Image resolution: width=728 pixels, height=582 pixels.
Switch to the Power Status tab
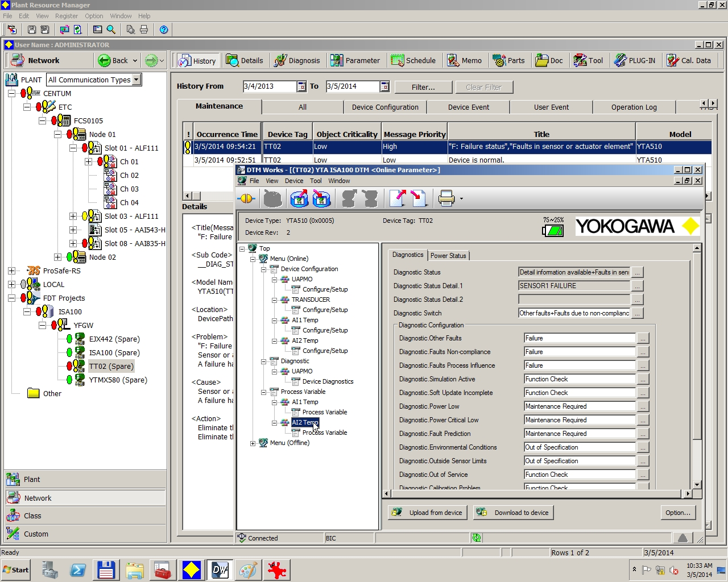coord(448,255)
